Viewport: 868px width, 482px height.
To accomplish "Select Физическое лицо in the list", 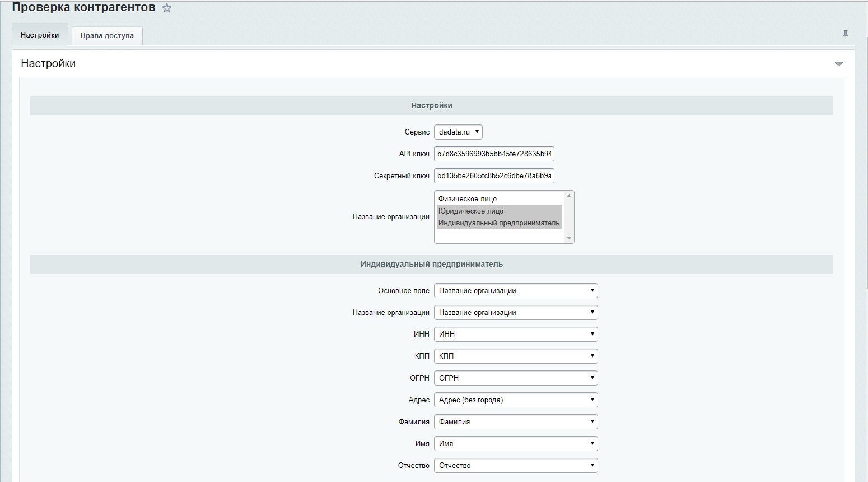I will click(x=468, y=199).
